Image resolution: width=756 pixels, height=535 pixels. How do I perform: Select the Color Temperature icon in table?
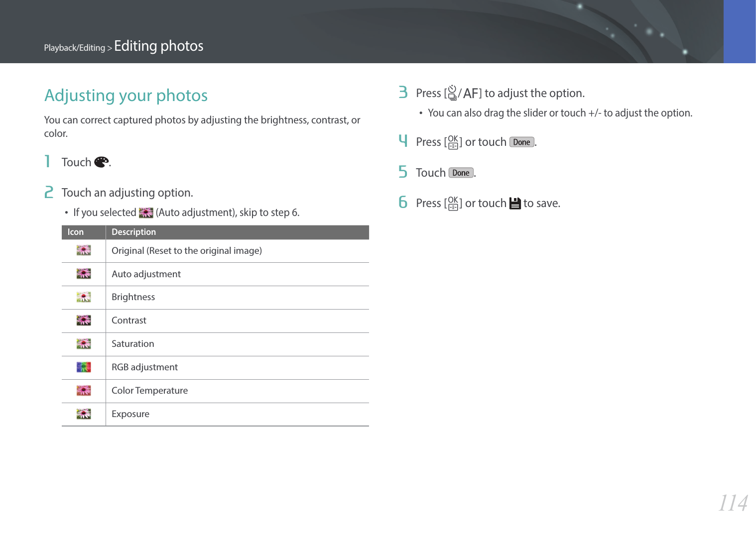84,390
